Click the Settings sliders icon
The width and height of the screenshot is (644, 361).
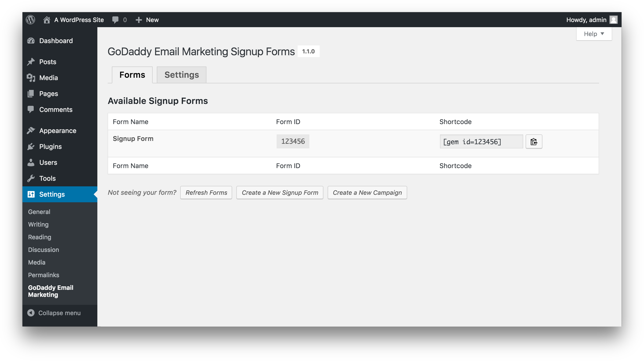point(31,194)
